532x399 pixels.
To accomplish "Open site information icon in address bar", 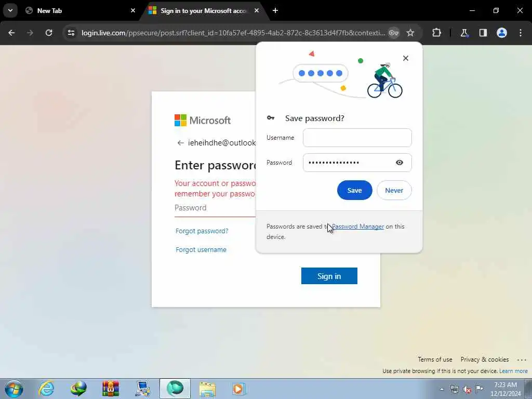I will coord(71,33).
